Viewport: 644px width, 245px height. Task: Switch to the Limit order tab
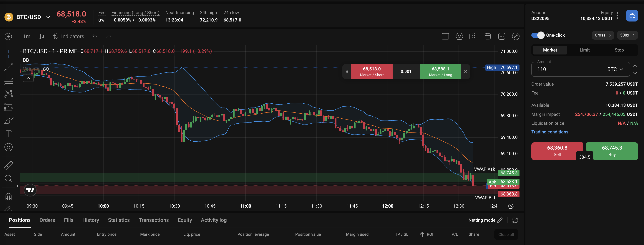(584, 50)
